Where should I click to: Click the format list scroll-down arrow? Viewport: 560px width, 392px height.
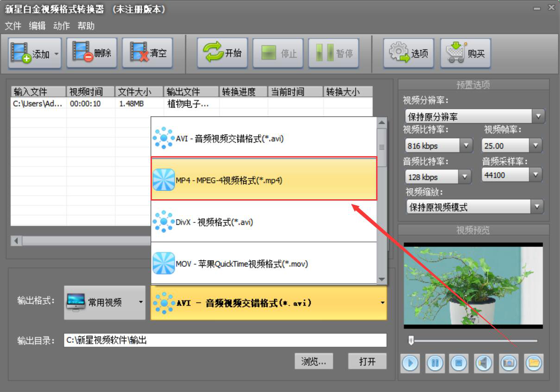[382, 279]
